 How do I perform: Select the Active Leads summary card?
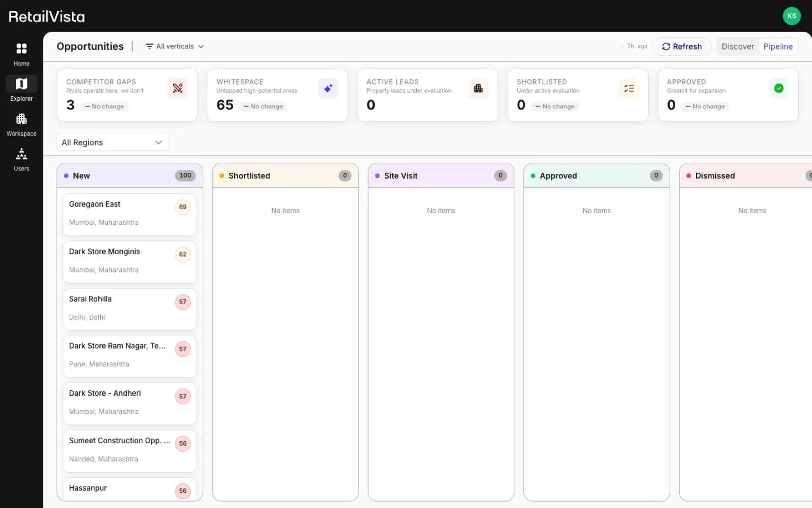click(427, 95)
